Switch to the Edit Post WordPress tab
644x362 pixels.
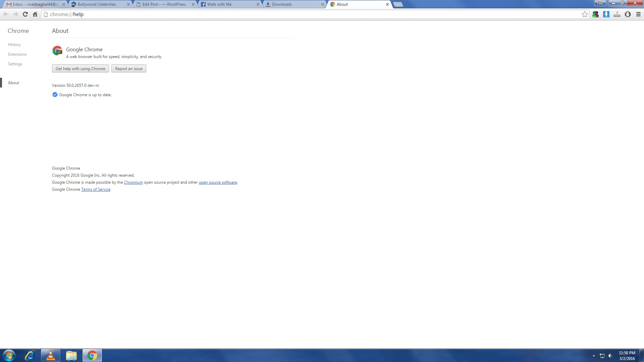pos(164,4)
